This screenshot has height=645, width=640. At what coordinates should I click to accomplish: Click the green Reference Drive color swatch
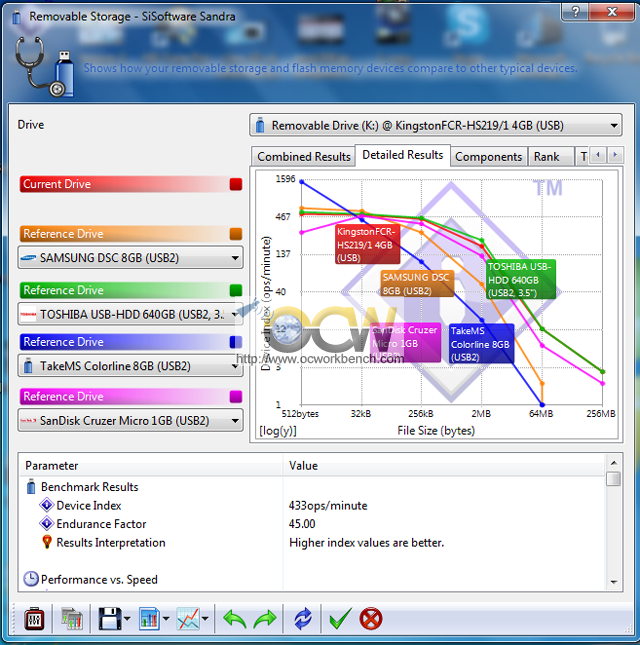coord(236,290)
